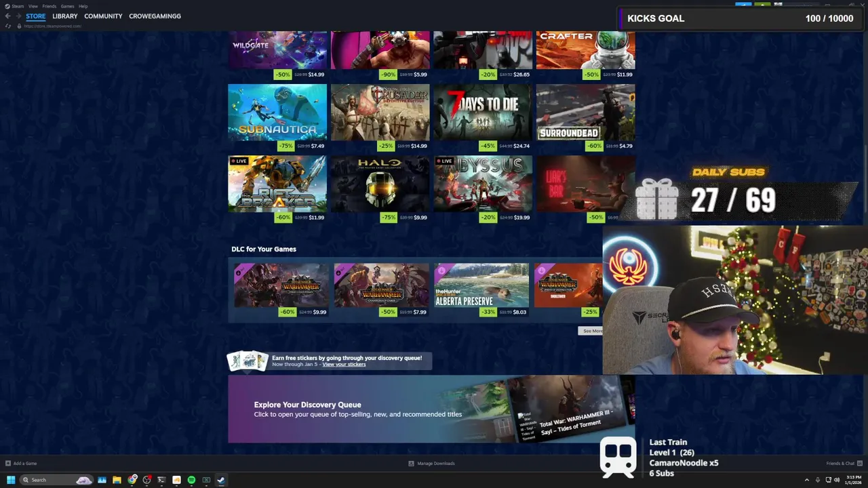Open File Explorer from the taskbar
Image resolution: width=868 pixels, height=488 pixels.
coord(117,480)
